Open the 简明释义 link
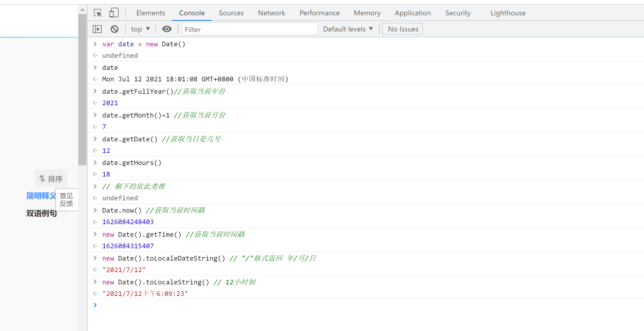The height and width of the screenshot is (331, 644). [41, 196]
